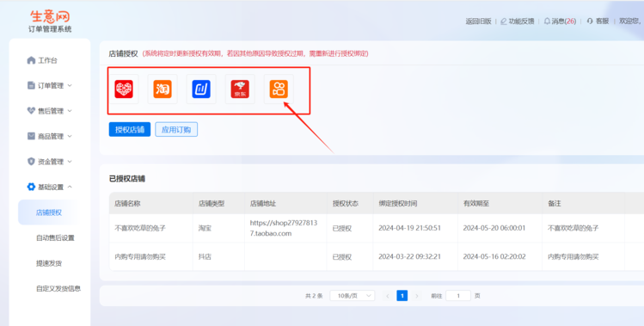The image size is (644, 326).
Task: Select the Taobao orange shop icon
Action: [x=163, y=89]
